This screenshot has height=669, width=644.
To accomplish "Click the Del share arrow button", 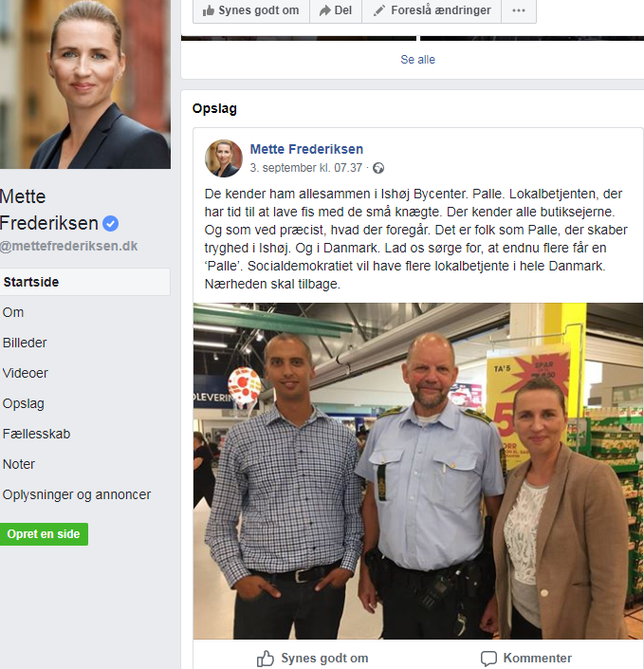I will (336, 10).
